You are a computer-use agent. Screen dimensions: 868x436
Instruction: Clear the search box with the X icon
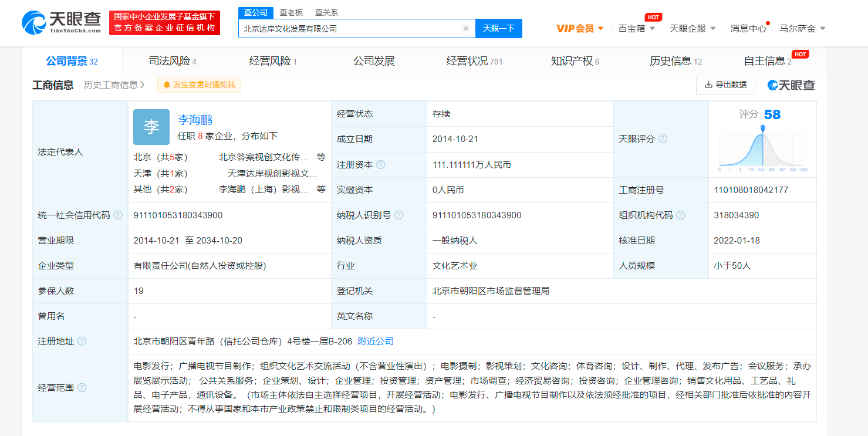(465, 28)
